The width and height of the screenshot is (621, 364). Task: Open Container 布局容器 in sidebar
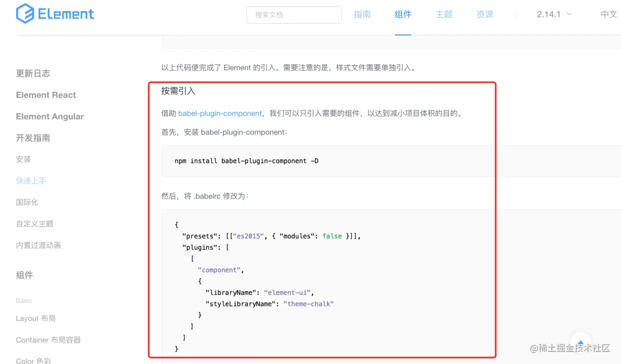[x=48, y=340]
